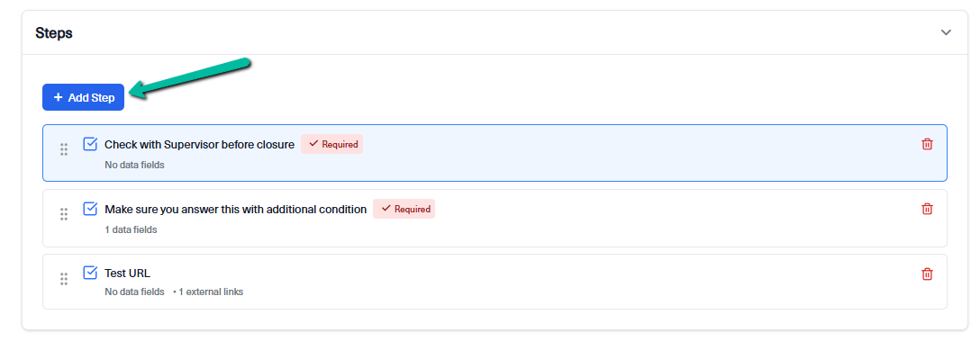Click the Add Step button

(x=83, y=97)
